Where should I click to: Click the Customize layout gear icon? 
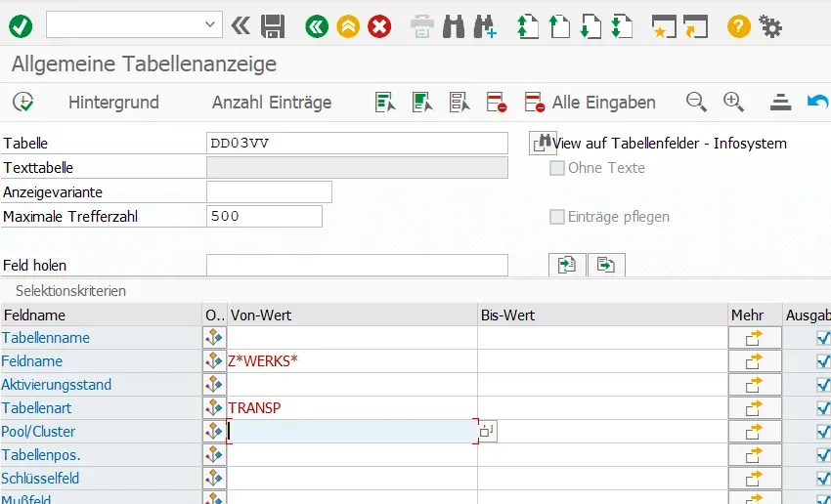click(771, 26)
